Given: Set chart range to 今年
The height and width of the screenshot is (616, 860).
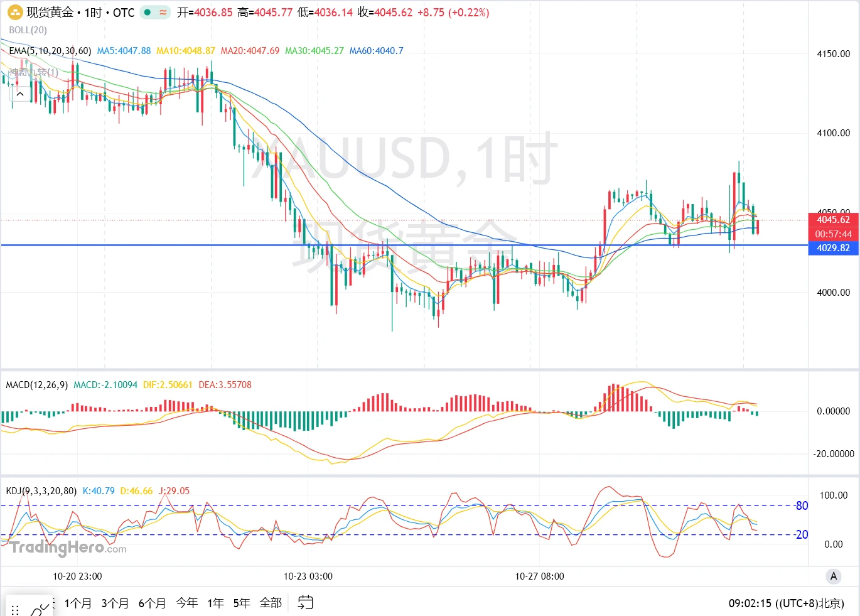Looking at the screenshot, I should (x=186, y=603).
